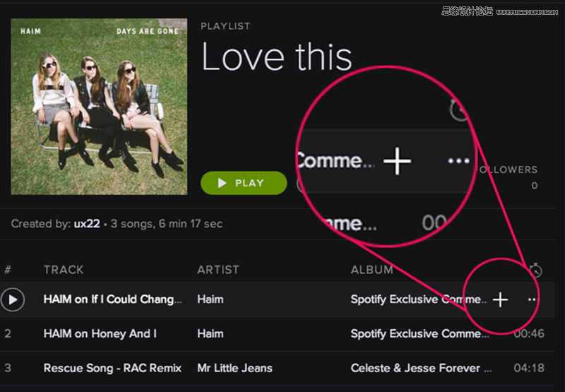The width and height of the screenshot is (565, 392).
Task: Click the green PLAY button
Action: click(244, 183)
